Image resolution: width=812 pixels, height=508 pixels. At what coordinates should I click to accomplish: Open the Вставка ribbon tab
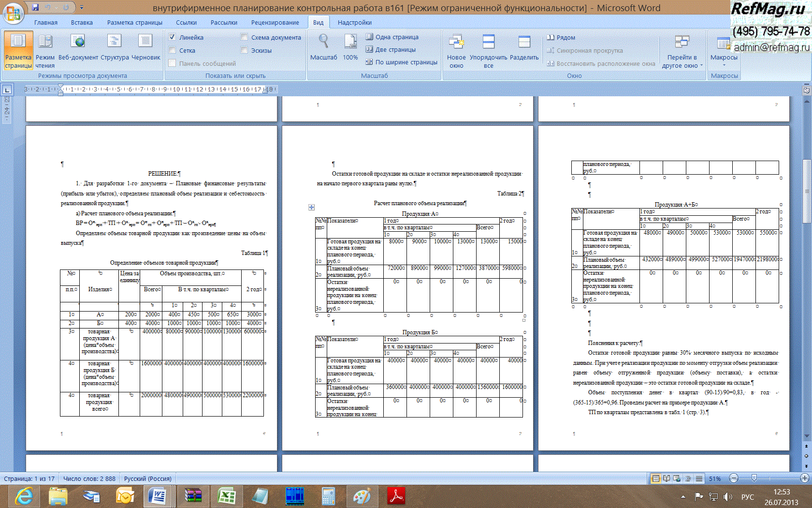pos(82,22)
